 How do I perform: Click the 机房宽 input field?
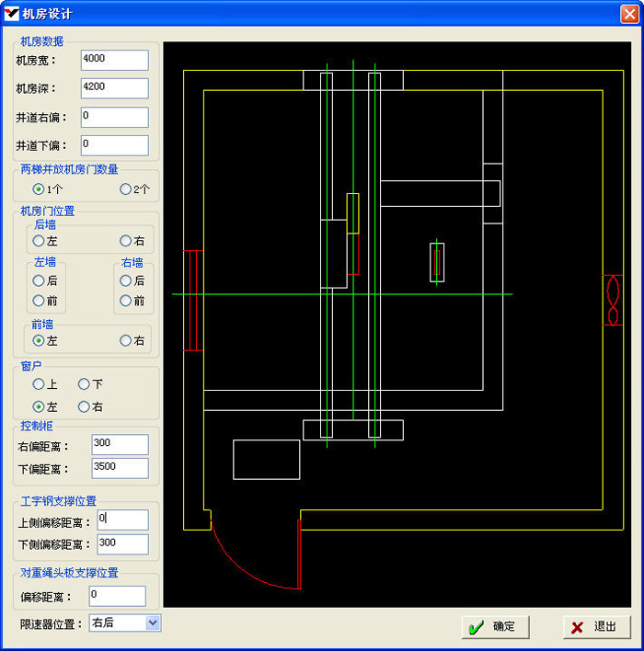(x=115, y=60)
